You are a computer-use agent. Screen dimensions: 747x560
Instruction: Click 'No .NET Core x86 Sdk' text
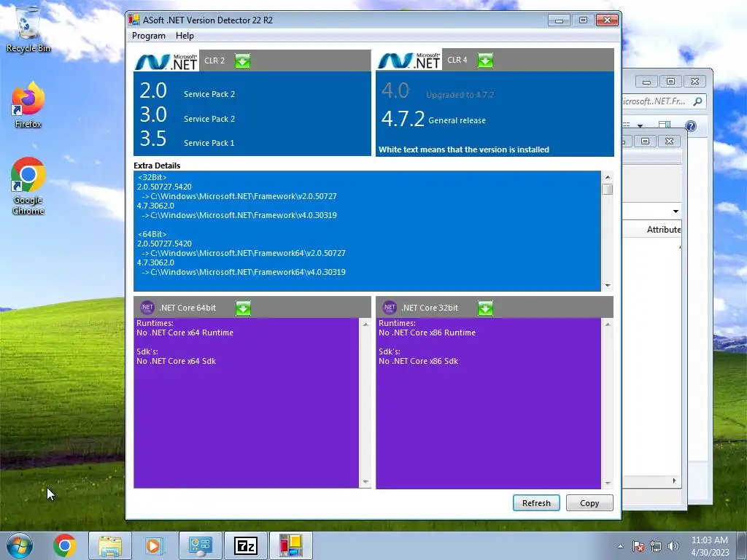(418, 361)
